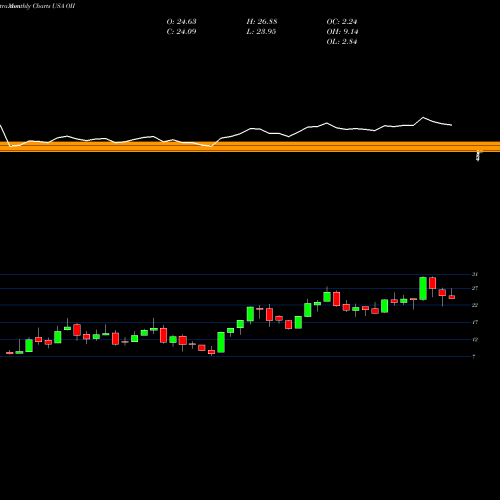The image size is (500, 500).
Task: Click the 'OH: 9.14' reading
Action: pyautogui.click(x=342, y=32)
